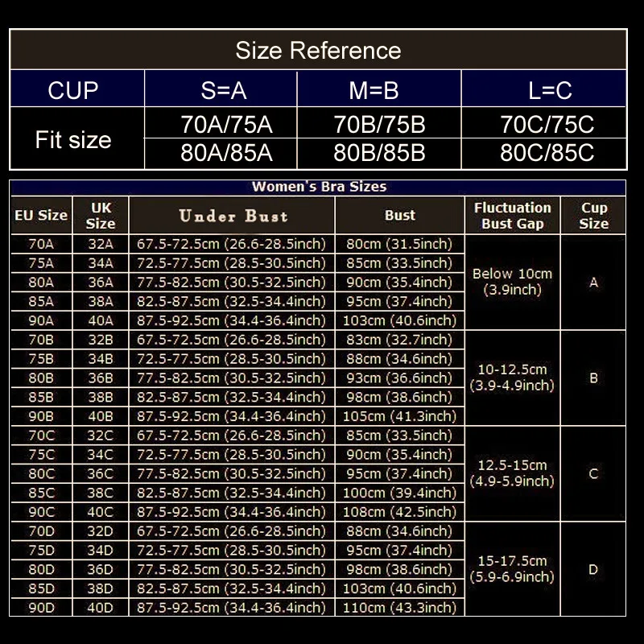Select the 90D EU size cell
The height and width of the screenshot is (644, 644).
click(41, 608)
